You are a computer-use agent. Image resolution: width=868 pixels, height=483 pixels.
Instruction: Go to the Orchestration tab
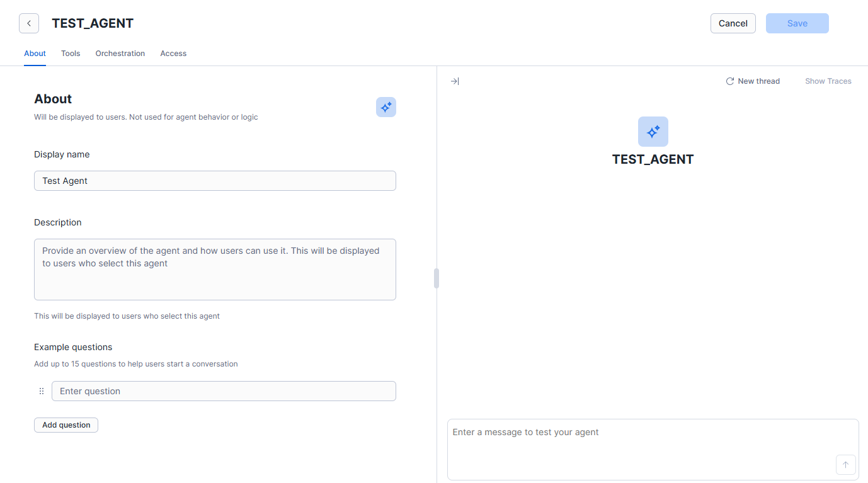pyautogui.click(x=120, y=54)
